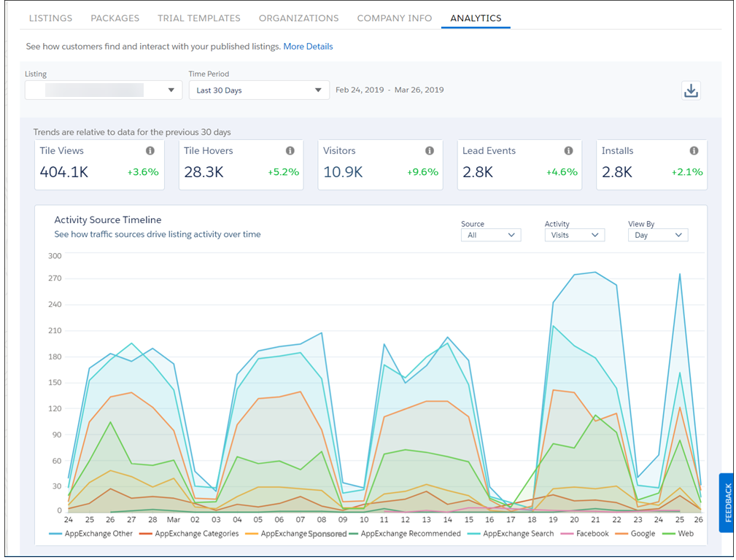
Task: Click the Lead Events +4.6% trend value
Action: (x=562, y=172)
